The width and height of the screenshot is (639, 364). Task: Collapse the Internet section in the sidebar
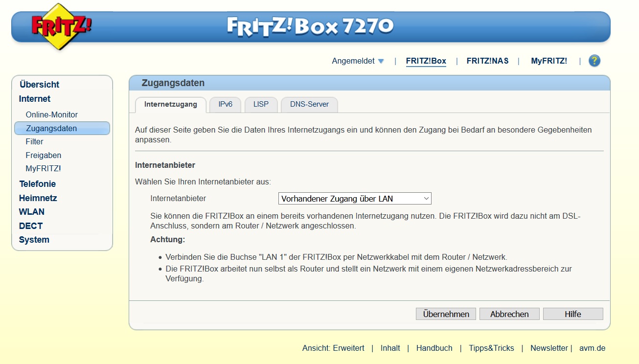(35, 99)
